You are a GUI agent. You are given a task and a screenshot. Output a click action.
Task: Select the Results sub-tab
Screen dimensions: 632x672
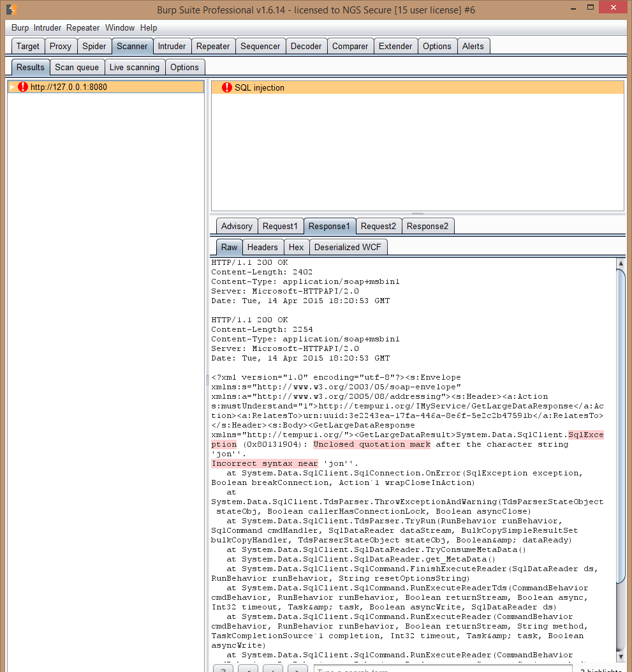tap(31, 67)
